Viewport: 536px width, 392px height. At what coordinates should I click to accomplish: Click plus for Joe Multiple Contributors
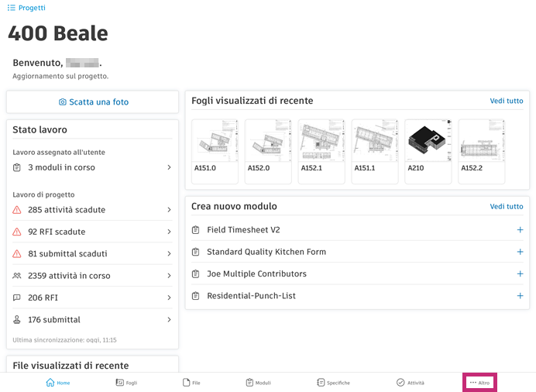tap(520, 273)
